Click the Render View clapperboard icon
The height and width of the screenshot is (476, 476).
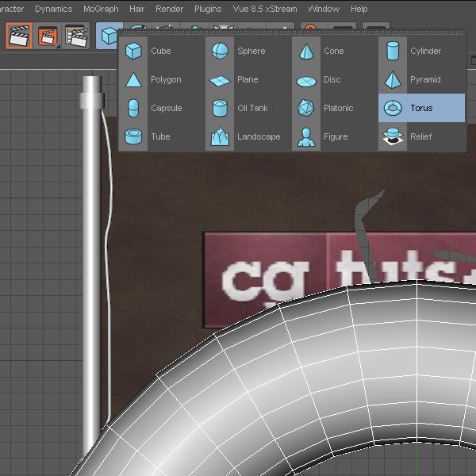pos(19,36)
